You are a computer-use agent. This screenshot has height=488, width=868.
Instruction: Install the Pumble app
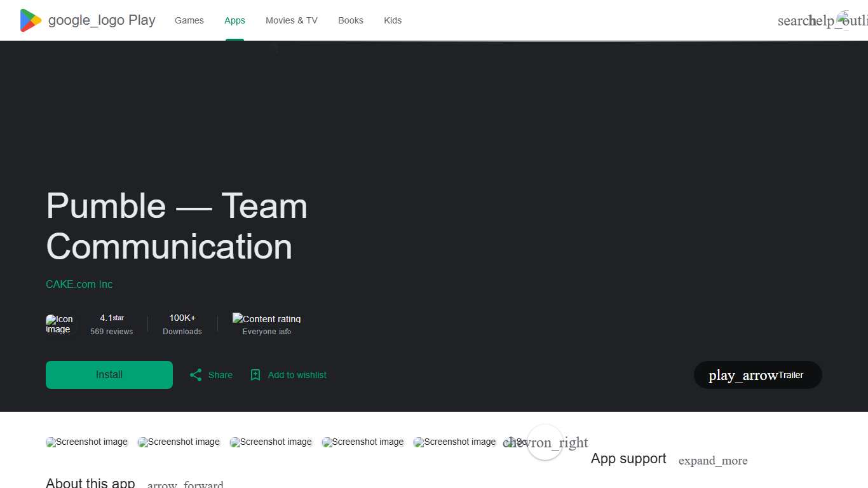109,375
